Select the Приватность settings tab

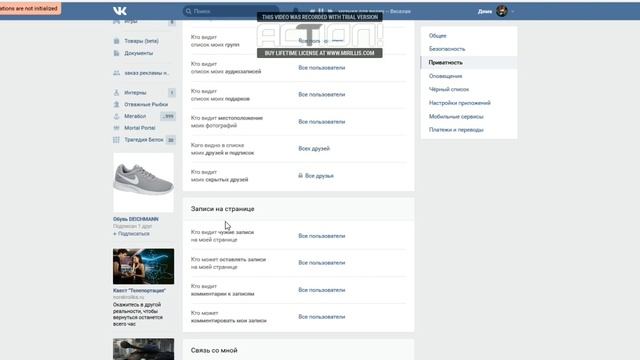click(x=469, y=62)
